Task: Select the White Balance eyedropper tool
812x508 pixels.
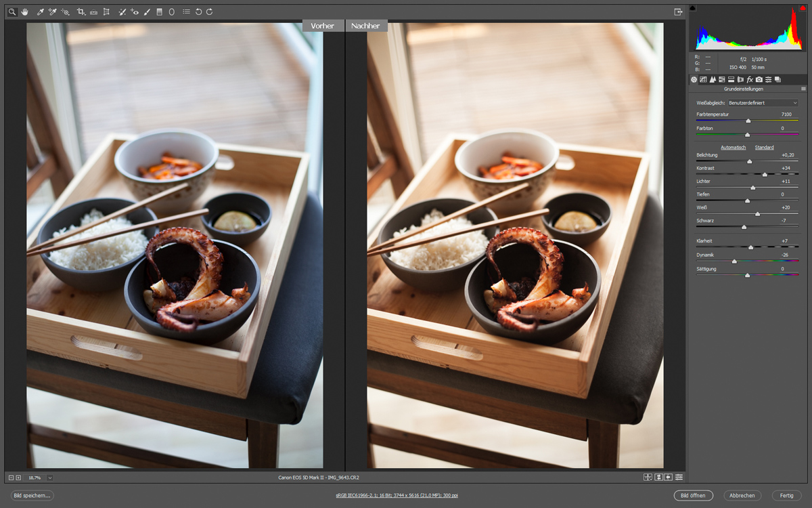Action: click(40, 12)
